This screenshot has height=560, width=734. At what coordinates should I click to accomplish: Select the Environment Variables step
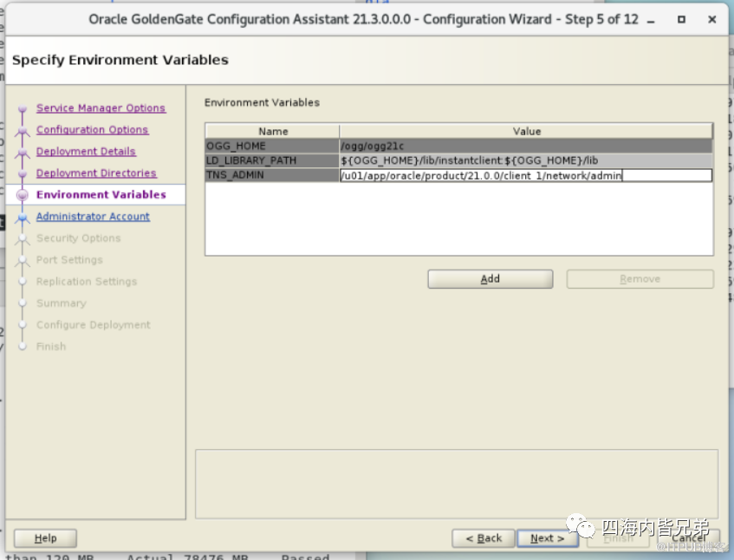[x=101, y=195]
